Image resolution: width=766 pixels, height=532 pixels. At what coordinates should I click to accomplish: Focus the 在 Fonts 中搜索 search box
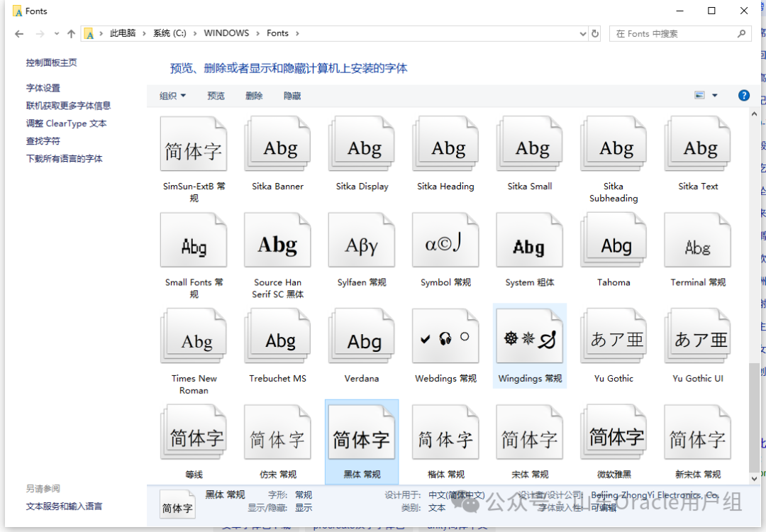click(680, 34)
